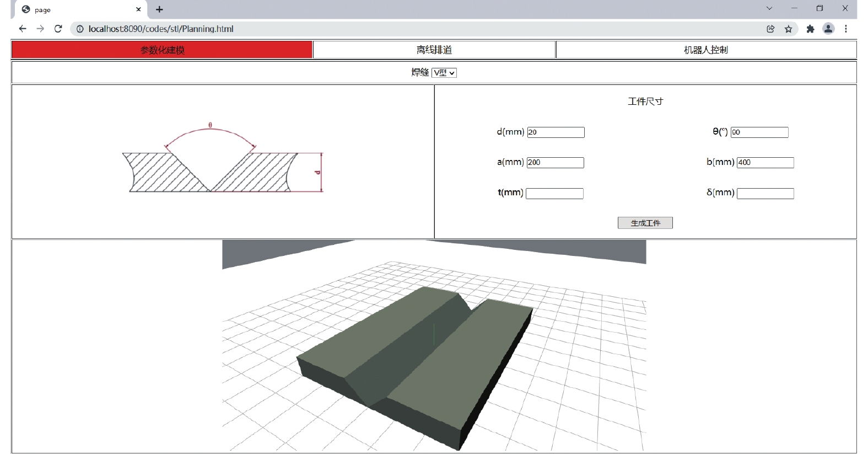This screenshot has width=868, height=454.
Task: Select the 参数化建模 tab
Action: (x=162, y=50)
